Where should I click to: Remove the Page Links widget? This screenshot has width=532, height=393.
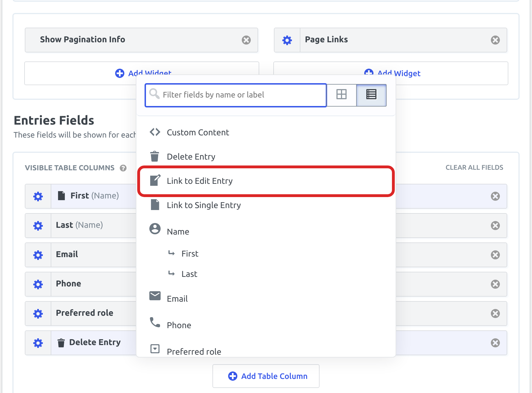coord(495,40)
